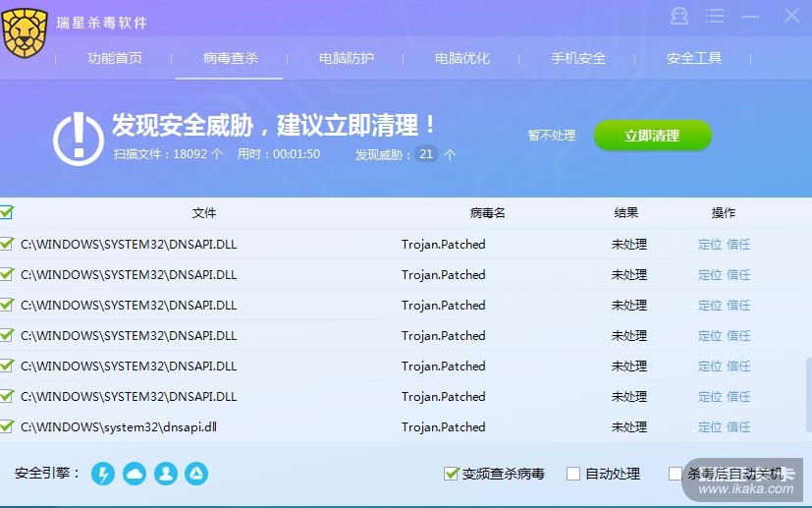This screenshot has width=812, height=508.
Task: Open the 电脑优化 tab
Action: (461, 58)
